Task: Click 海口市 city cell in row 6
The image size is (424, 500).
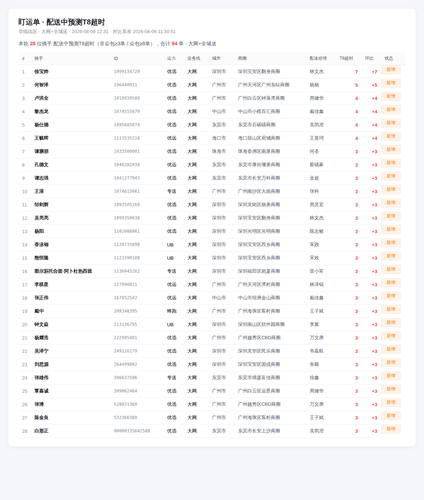Action: click(219, 138)
